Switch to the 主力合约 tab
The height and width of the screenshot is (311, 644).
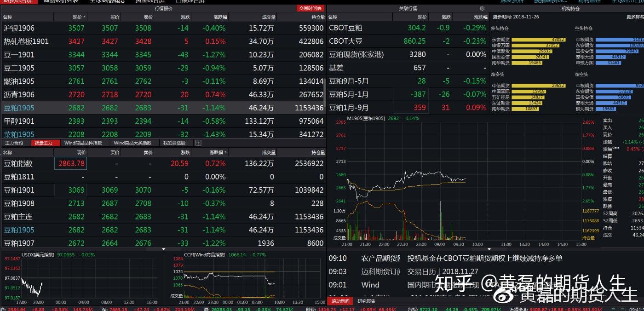[x=14, y=143]
